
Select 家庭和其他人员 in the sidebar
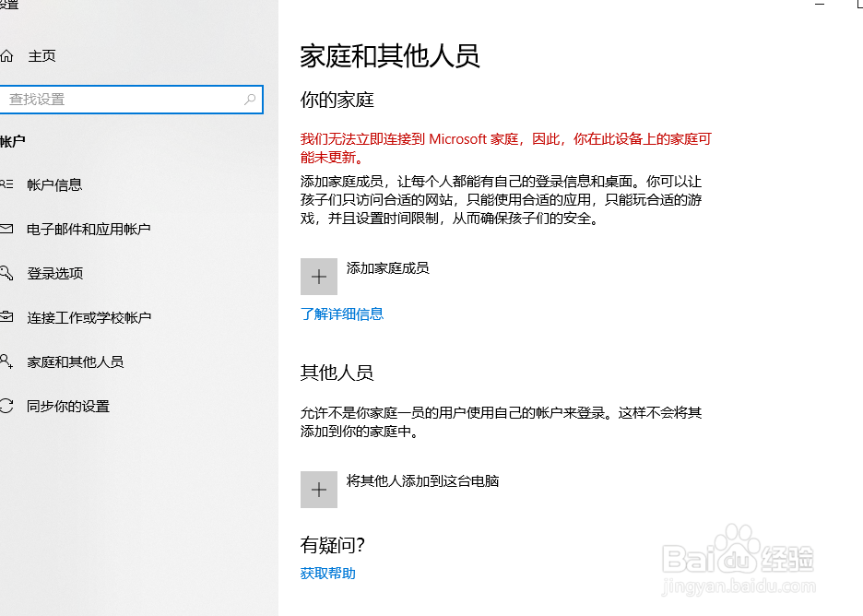point(76,361)
